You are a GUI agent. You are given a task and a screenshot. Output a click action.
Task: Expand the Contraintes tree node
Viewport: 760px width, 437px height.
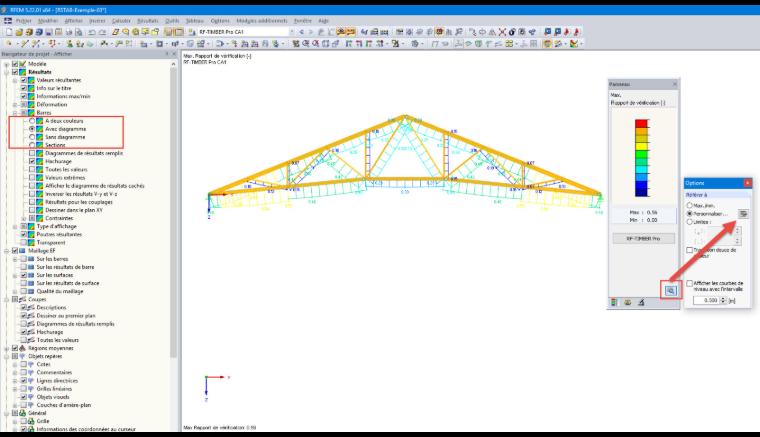[x=24, y=218]
